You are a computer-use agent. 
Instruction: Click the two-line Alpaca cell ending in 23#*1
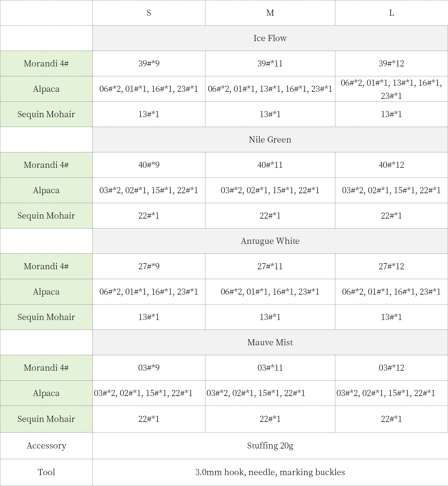(x=391, y=89)
